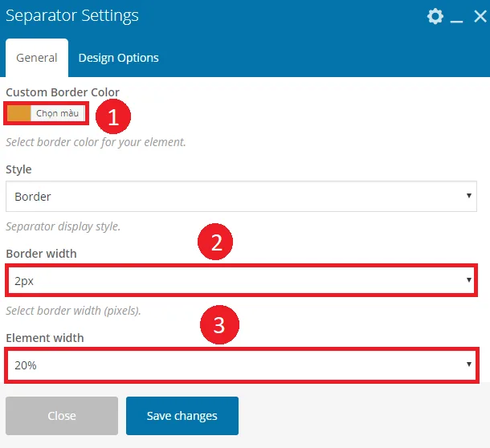Screen dimensions: 490x448
Task: Click the 'Chọn màu' color picker button
Action: (x=58, y=113)
